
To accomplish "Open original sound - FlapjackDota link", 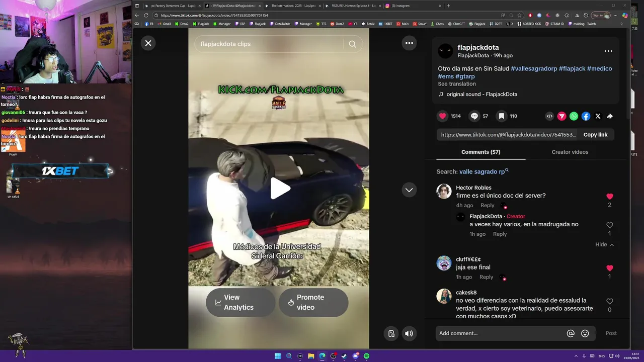I will tap(481, 94).
